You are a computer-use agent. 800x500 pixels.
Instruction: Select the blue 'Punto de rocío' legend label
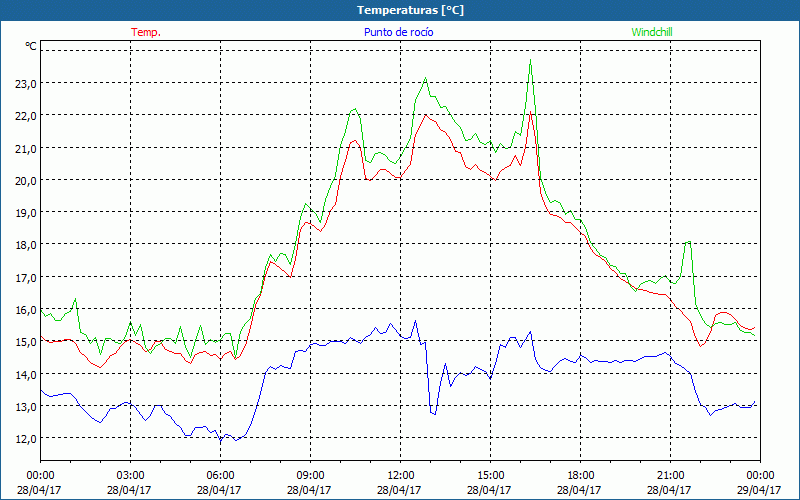pos(398,32)
